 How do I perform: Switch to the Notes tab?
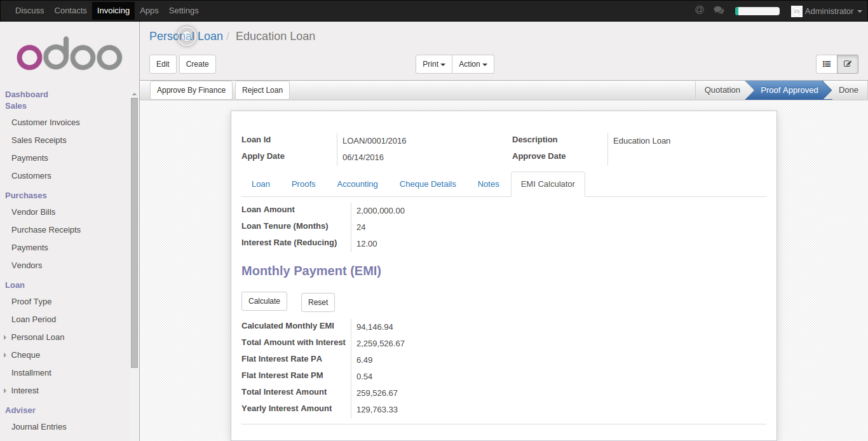[489, 184]
